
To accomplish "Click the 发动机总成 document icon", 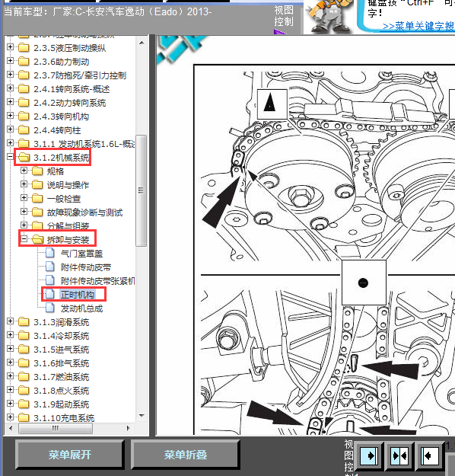I will (50, 308).
